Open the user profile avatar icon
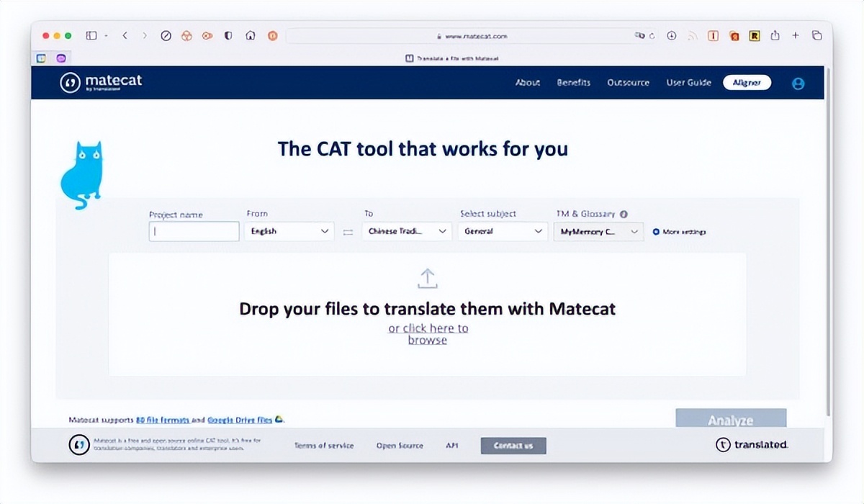Screen dimensions: 864x504 click(x=798, y=83)
